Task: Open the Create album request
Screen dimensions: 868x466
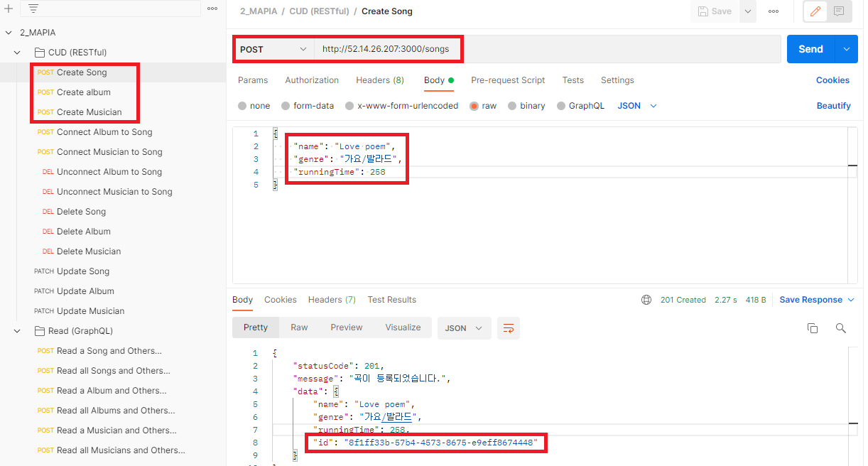Action: tap(84, 92)
